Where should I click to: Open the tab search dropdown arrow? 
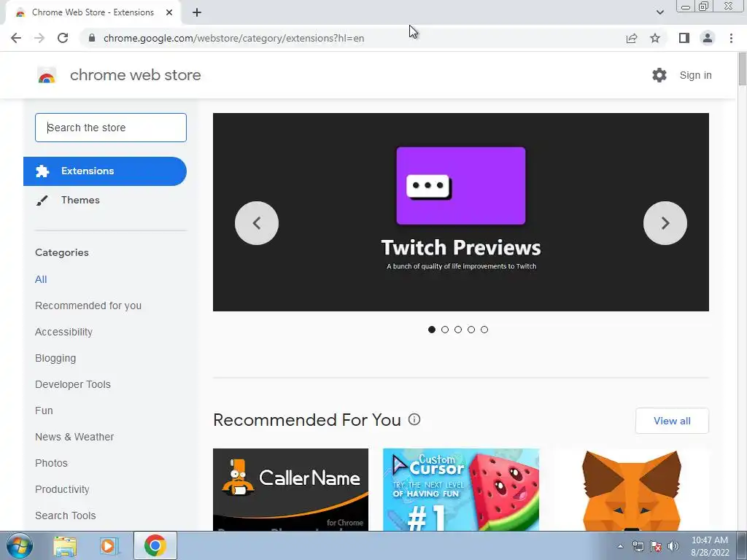[659, 12]
